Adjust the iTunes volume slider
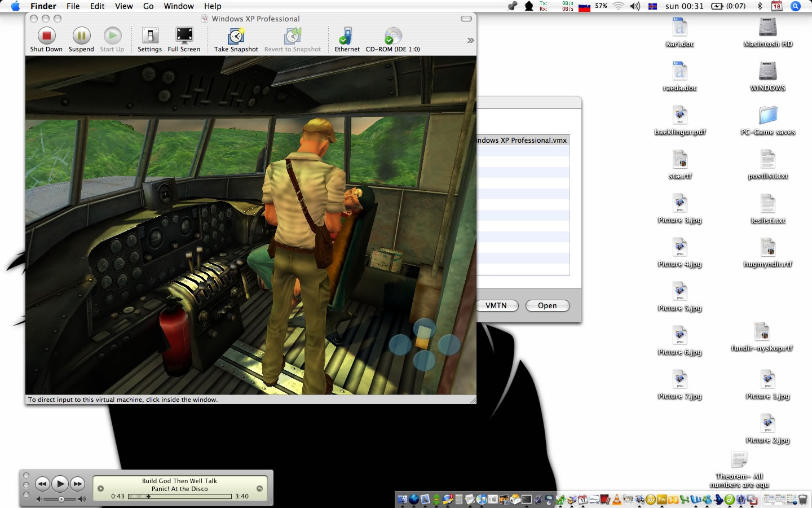The height and width of the screenshot is (508, 812). (x=61, y=499)
